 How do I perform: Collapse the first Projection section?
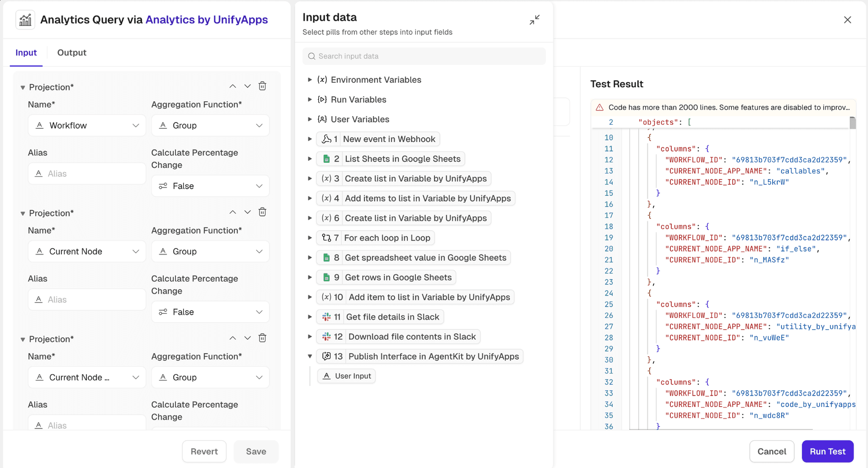click(23, 87)
